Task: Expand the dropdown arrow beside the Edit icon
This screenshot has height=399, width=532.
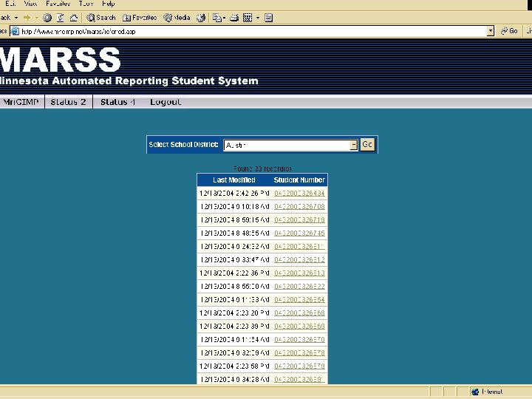Action: tap(258, 18)
